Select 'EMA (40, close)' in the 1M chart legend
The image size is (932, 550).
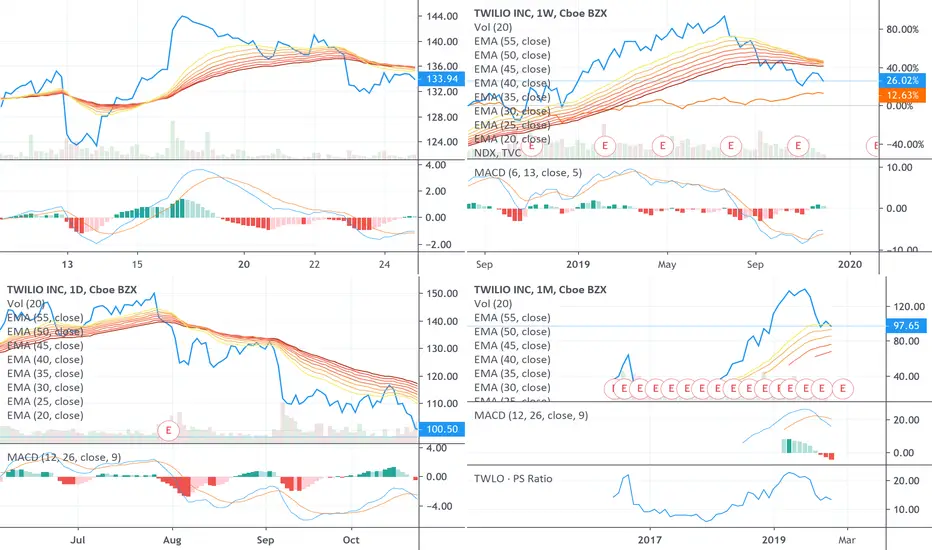click(512, 360)
